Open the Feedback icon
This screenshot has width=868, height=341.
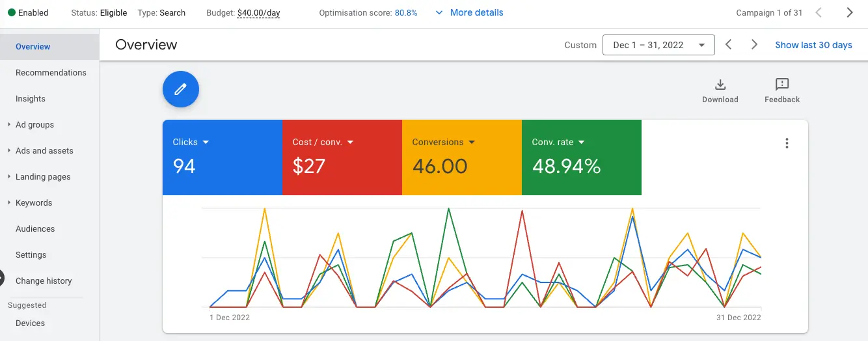pos(781,85)
